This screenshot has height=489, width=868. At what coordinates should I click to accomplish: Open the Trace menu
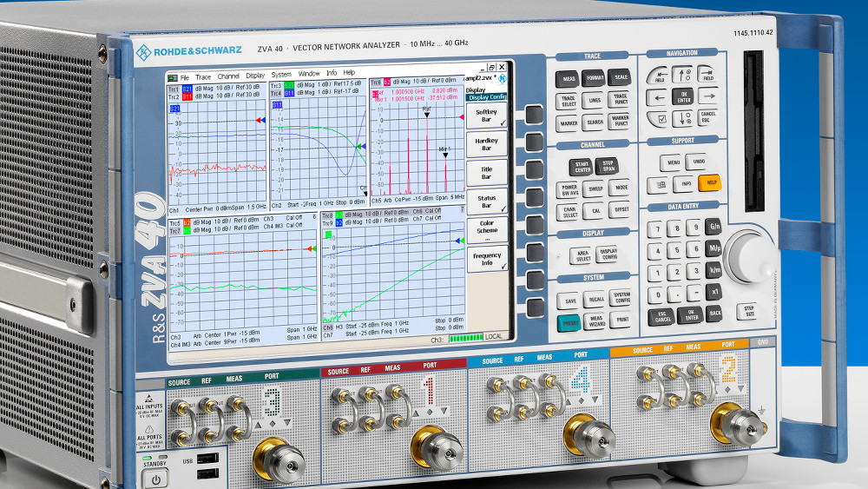click(x=203, y=76)
